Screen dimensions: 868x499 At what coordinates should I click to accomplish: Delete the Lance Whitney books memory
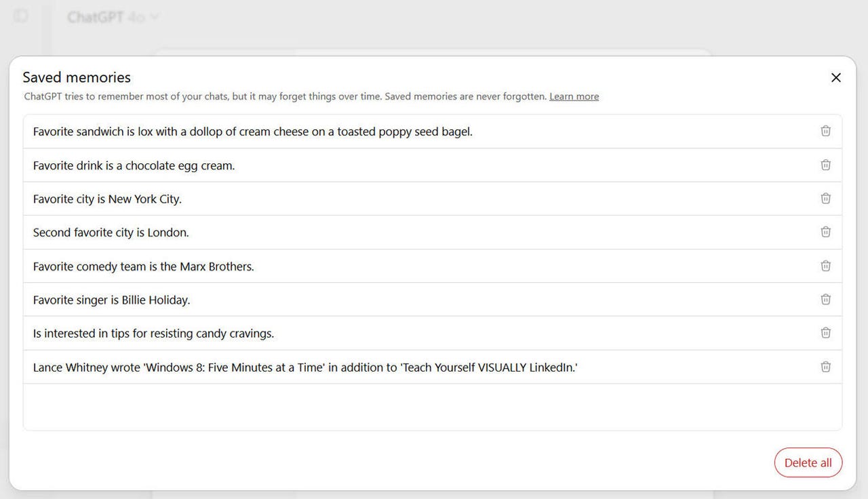point(825,367)
